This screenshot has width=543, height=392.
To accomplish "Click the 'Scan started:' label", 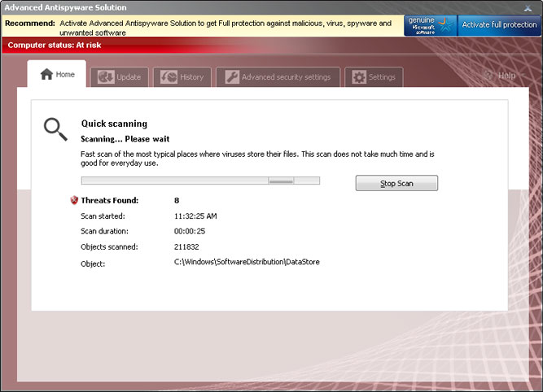I will (103, 216).
